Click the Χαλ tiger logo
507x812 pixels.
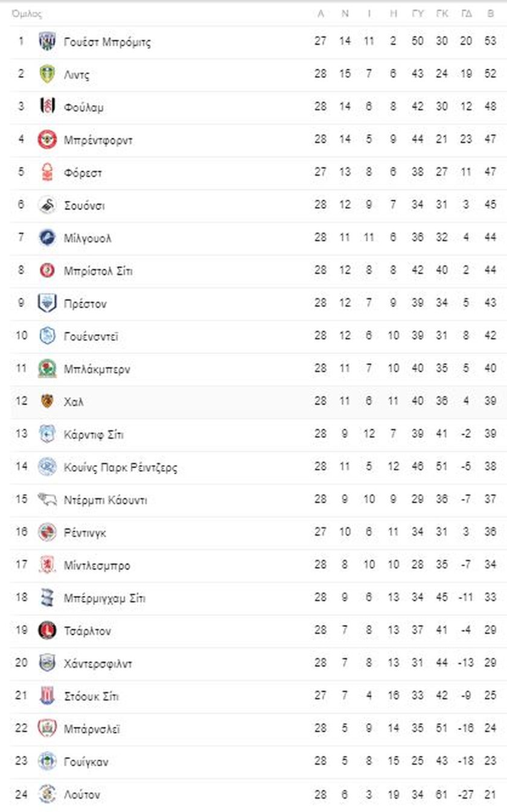47,401
